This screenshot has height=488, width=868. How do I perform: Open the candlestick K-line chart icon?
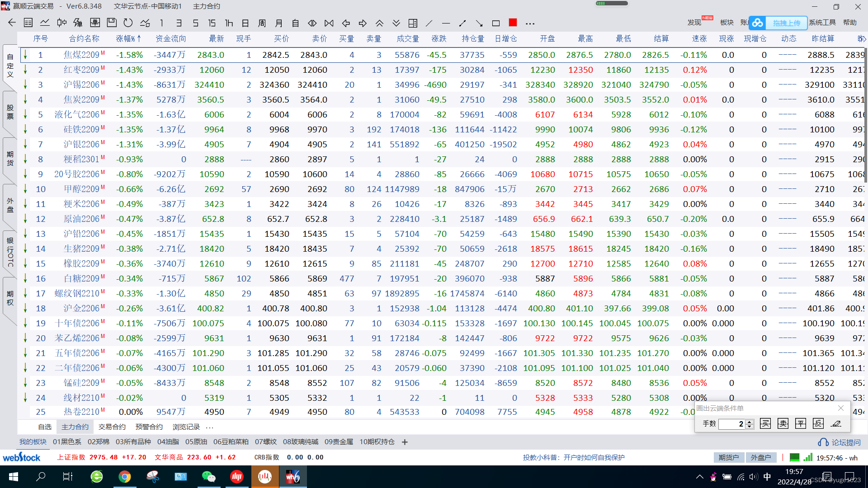(x=62, y=23)
